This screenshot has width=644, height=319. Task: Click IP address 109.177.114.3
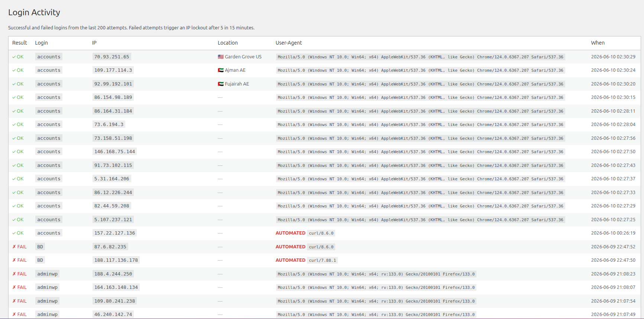click(x=113, y=70)
